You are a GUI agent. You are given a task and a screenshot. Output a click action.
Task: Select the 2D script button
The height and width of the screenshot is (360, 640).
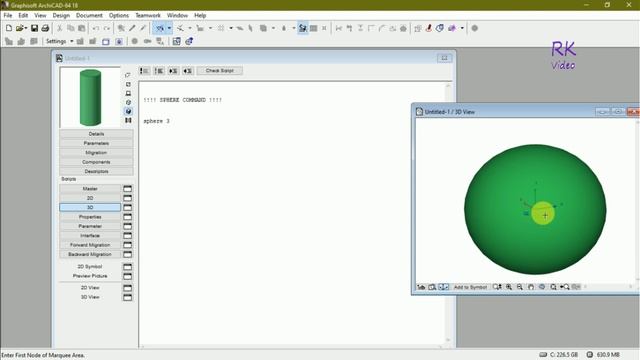90,198
